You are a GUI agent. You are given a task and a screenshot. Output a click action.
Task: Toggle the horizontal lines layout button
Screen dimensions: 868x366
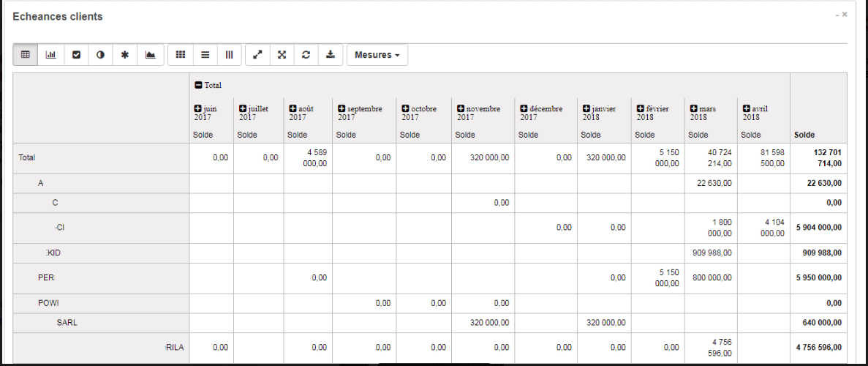[x=205, y=55]
